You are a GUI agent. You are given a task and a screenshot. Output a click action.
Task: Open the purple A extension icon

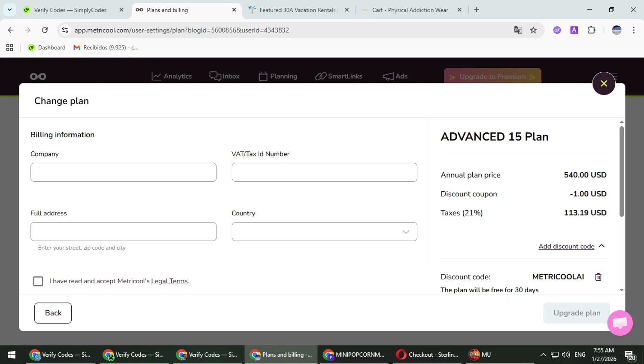[x=574, y=30]
